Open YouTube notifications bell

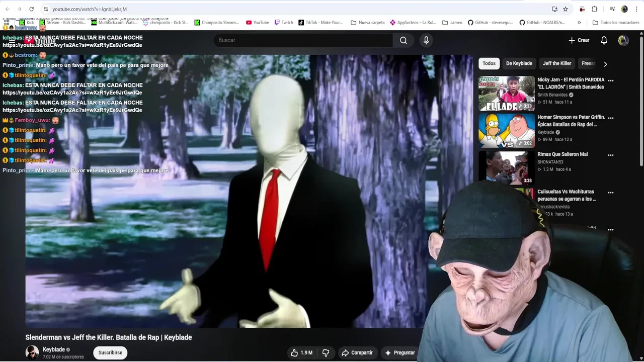(x=604, y=40)
